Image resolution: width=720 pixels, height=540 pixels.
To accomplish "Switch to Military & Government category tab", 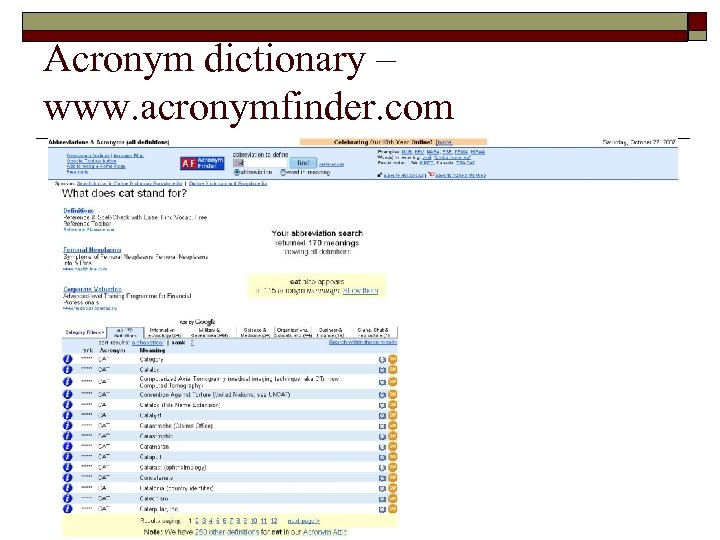I will (x=209, y=333).
